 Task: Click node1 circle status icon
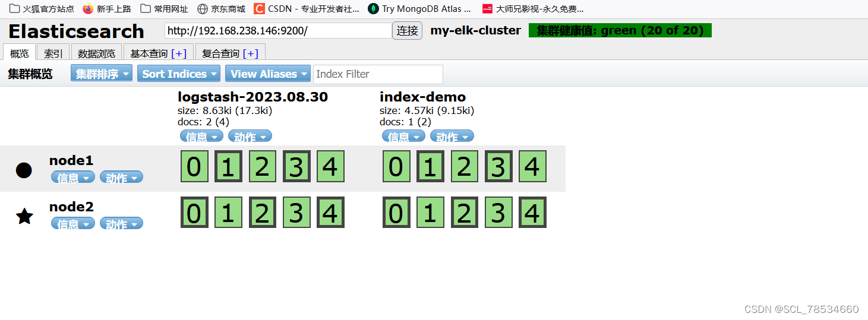point(24,170)
